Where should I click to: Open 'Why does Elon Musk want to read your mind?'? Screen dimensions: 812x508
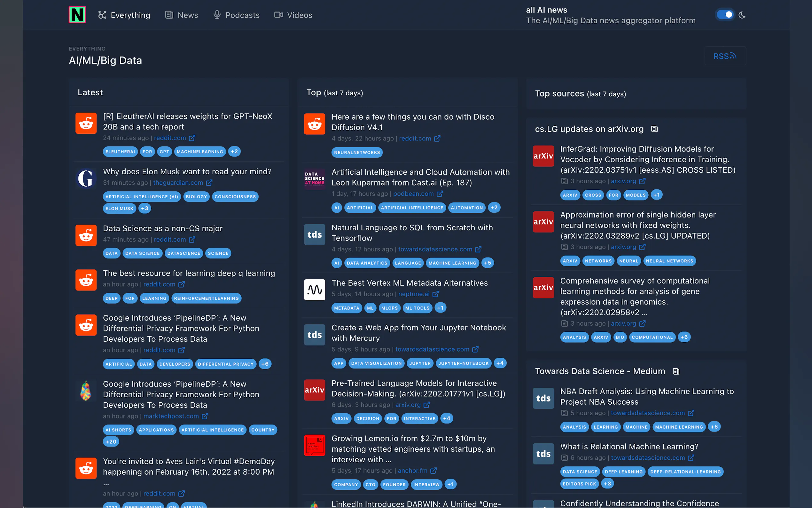(187, 172)
